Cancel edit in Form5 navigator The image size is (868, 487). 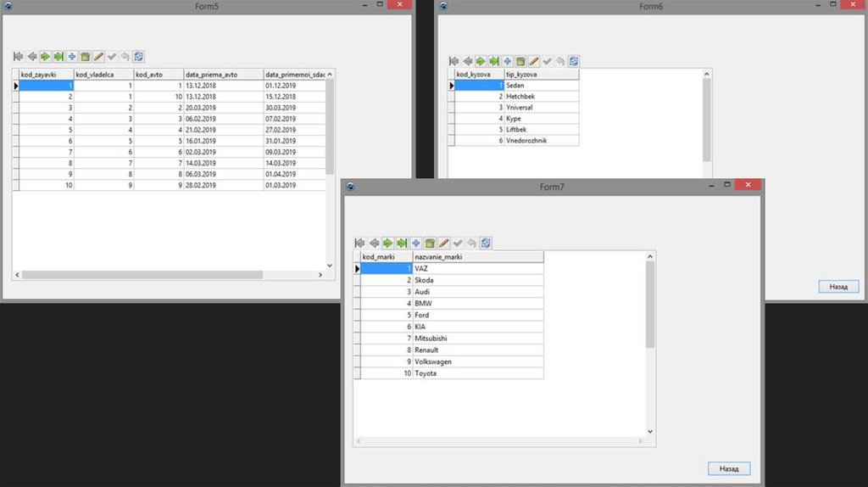pyautogui.click(x=125, y=57)
